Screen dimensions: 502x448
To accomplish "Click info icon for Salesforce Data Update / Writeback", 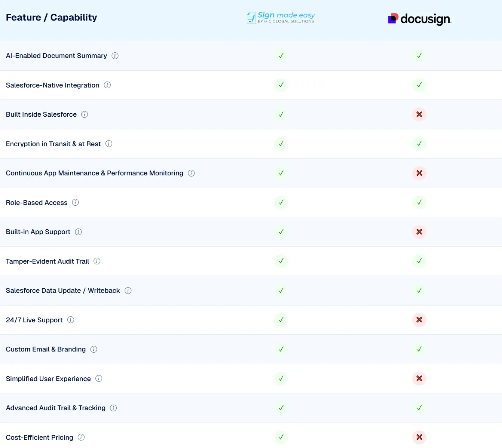I will (128, 291).
